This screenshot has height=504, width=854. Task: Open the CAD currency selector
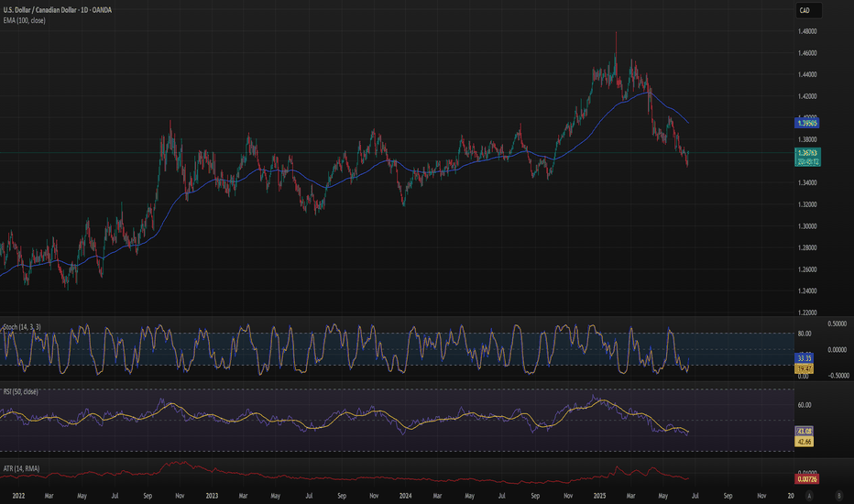pos(807,10)
